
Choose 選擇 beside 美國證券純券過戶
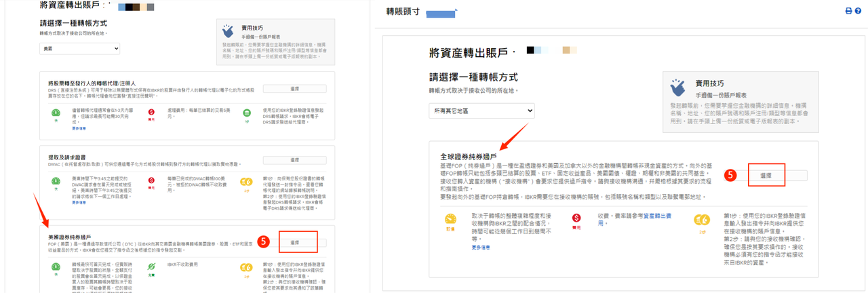coord(294,242)
